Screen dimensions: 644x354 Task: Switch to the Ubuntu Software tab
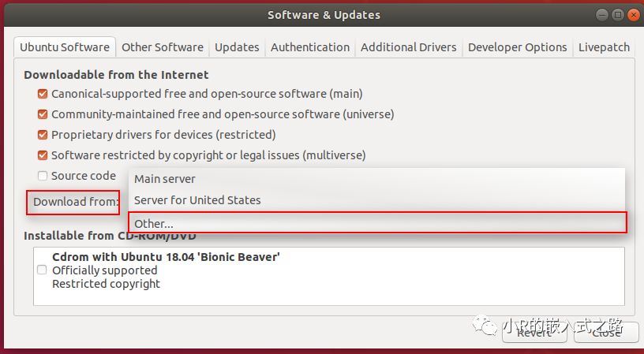65,47
